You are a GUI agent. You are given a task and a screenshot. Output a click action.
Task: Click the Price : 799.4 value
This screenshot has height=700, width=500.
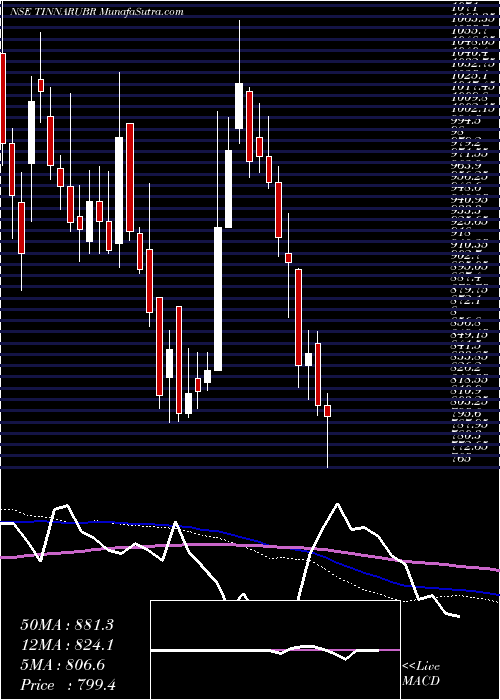68,685
